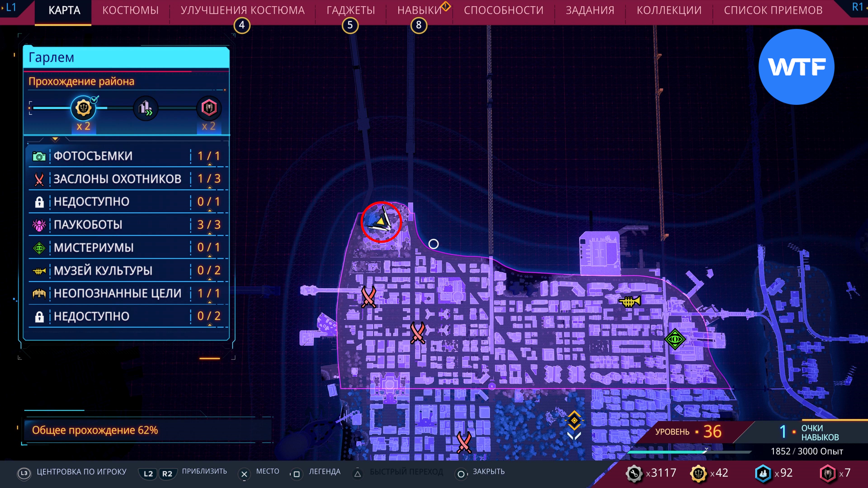Switch to the КОСТЮМЫ tab
868x488 pixels.
point(130,10)
